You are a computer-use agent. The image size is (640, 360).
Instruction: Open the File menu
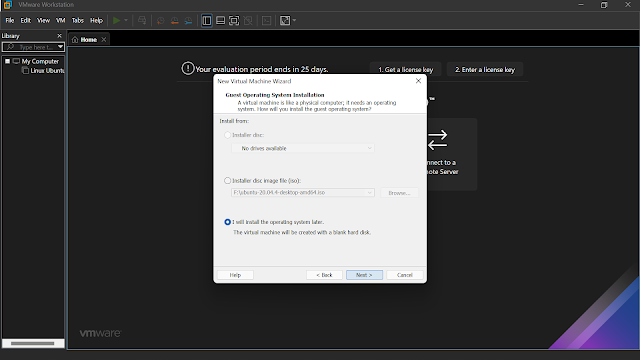(10, 20)
